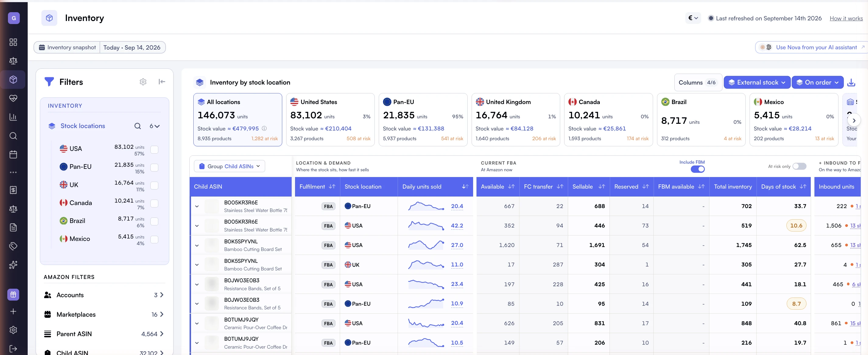
Task: Select the Pan-EU location card
Action: [x=423, y=120]
